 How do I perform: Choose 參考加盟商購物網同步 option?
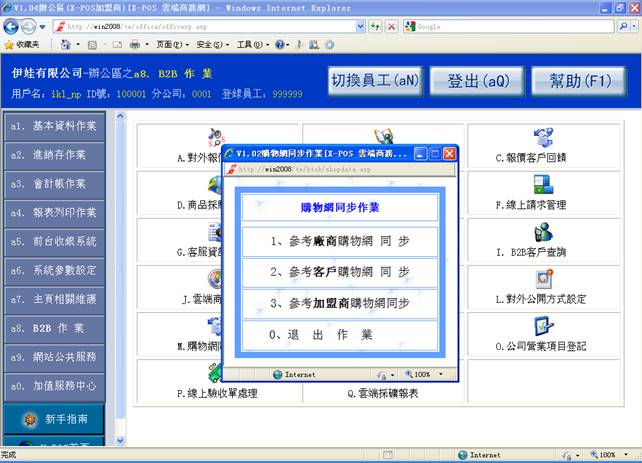[340, 303]
